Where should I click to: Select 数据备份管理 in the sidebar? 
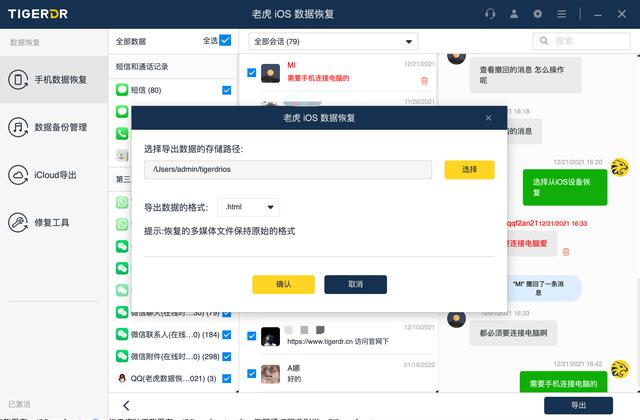(53, 127)
